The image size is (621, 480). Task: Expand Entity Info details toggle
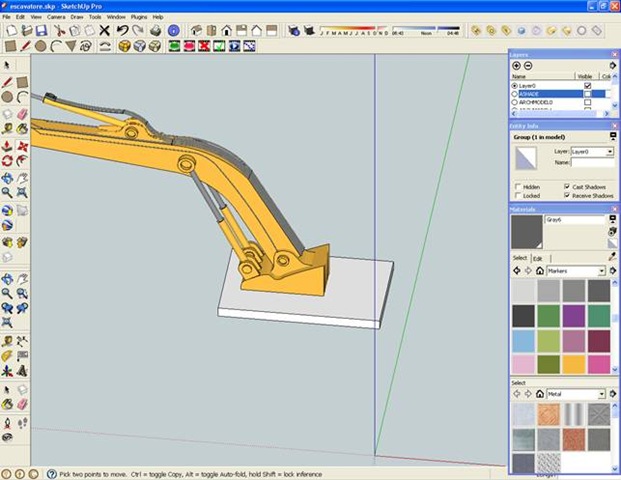613,137
